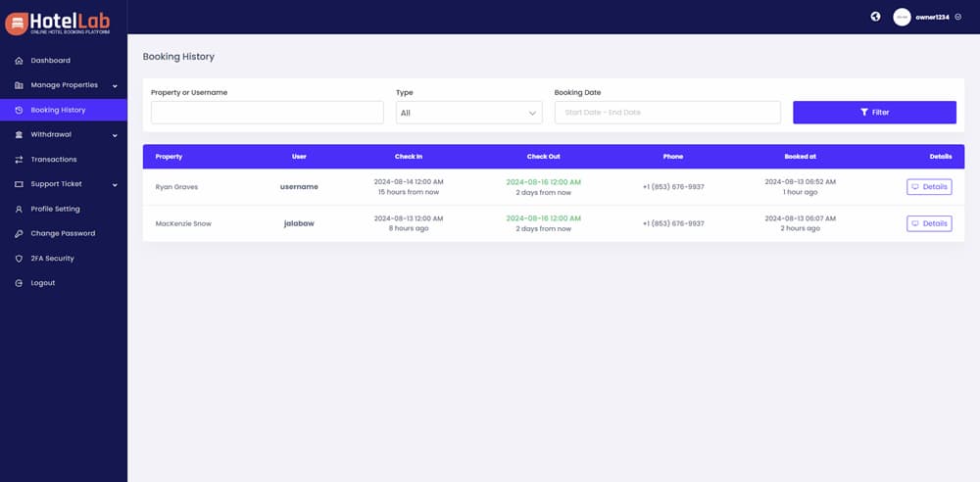Click the HotelLab logo
Image resolution: width=980 pixels, height=482 pixels.
pos(58,24)
